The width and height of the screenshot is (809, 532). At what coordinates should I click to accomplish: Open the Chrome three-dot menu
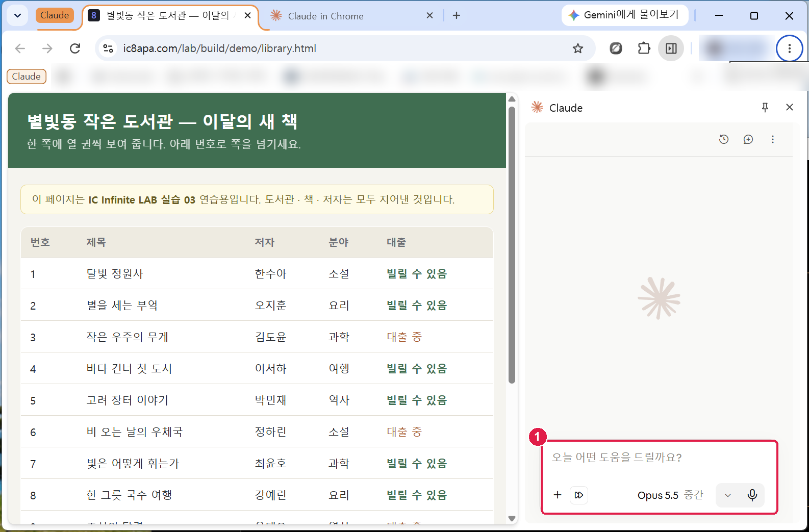pyautogui.click(x=789, y=48)
